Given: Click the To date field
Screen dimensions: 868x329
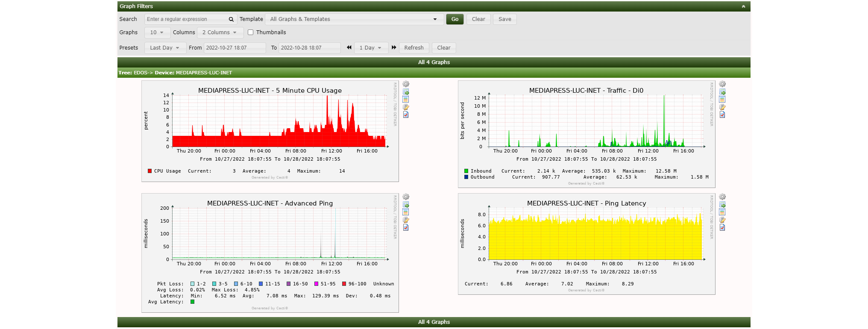Looking at the screenshot, I should tap(310, 48).
